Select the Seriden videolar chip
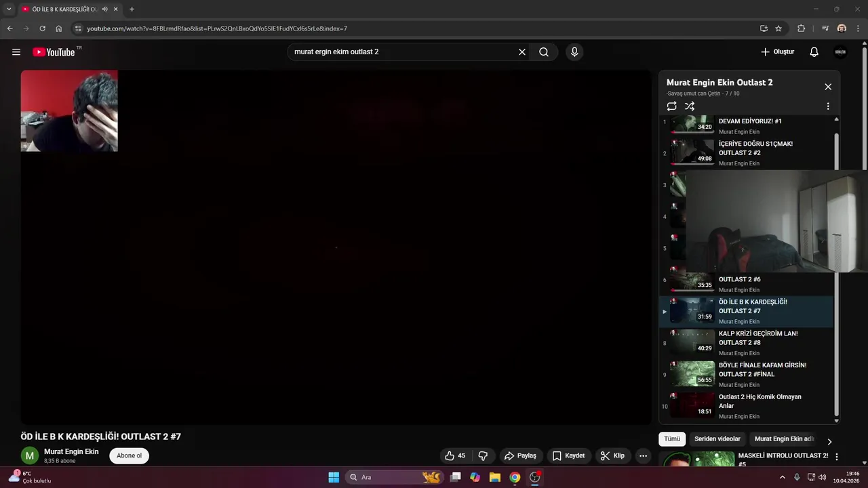The height and width of the screenshot is (488, 868). tap(717, 439)
